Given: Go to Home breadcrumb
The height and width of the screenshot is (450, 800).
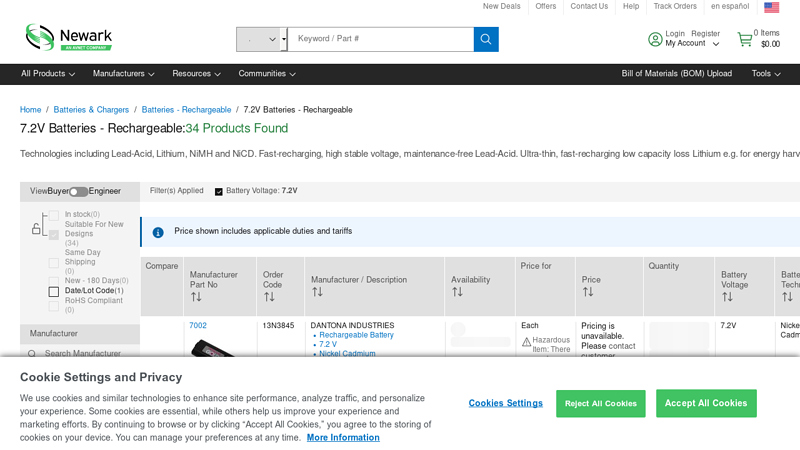Looking at the screenshot, I should coord(31,110).
